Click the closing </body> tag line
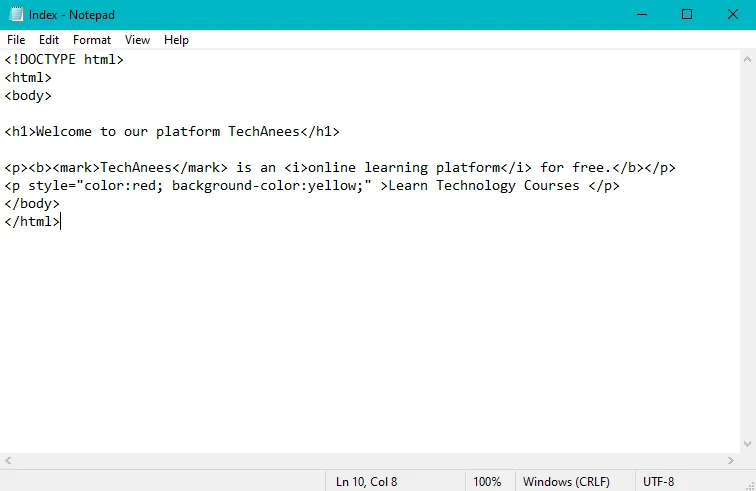Screen dimensions: 756x491 32,204
